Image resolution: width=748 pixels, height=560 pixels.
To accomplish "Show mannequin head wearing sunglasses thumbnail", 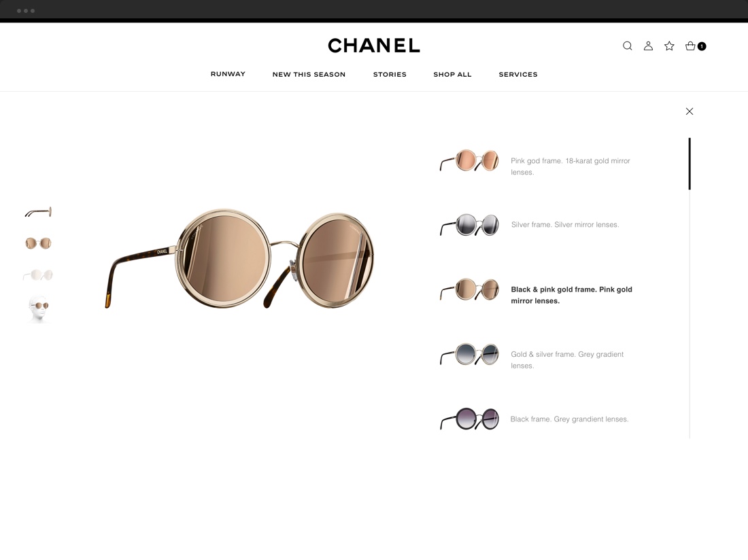I will click(x=39, y=309).
